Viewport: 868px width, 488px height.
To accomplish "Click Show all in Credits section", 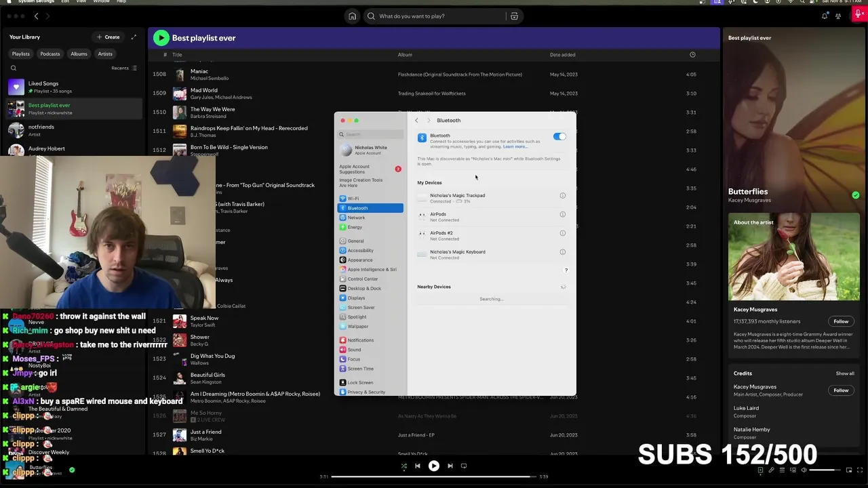I will click(845, 373).
